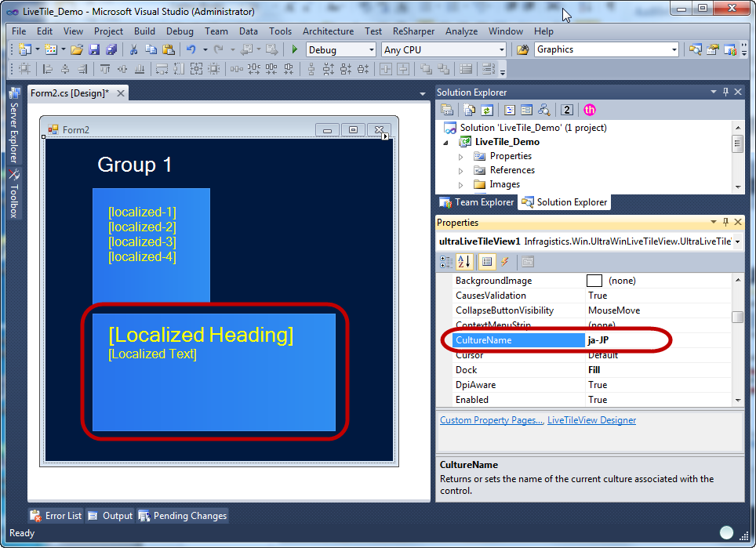Switch to the Team Explorer tab
This screenshot has width=756, height=548.
coord(476,202)
